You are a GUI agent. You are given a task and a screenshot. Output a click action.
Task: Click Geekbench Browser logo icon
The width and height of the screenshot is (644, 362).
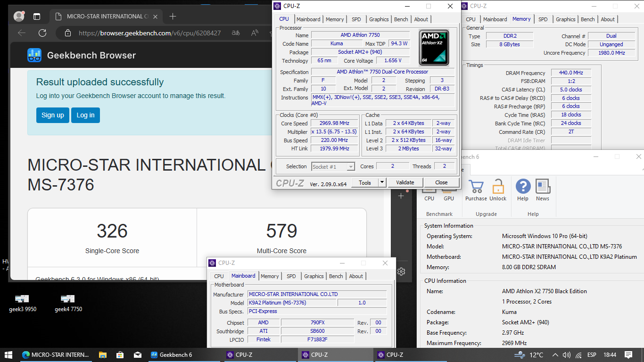click(x=34, y=55)
